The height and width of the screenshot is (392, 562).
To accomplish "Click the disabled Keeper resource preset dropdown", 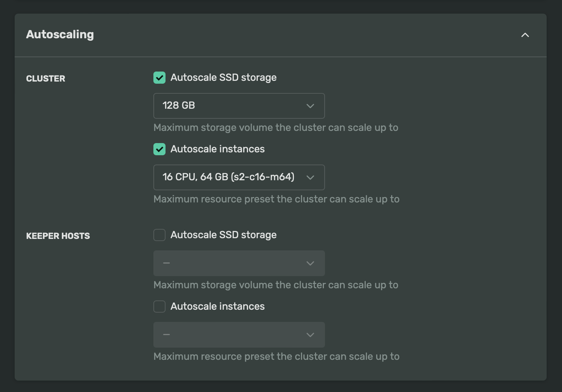I will click(x=239, y=335).
